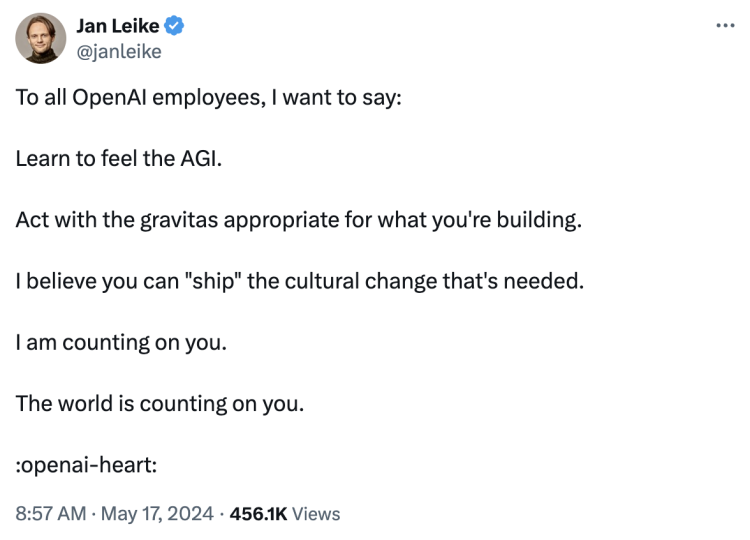Click the quoted word ship
This screenshot has height=540, width=750.
(213, 281)
